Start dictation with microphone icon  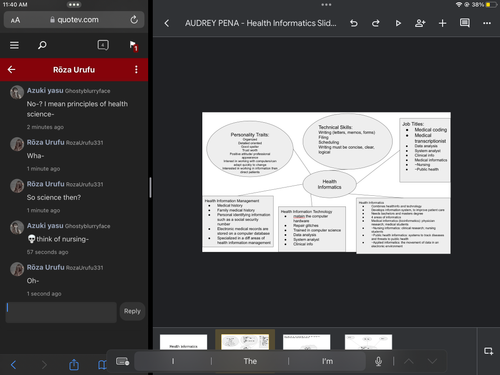[378, 361]
